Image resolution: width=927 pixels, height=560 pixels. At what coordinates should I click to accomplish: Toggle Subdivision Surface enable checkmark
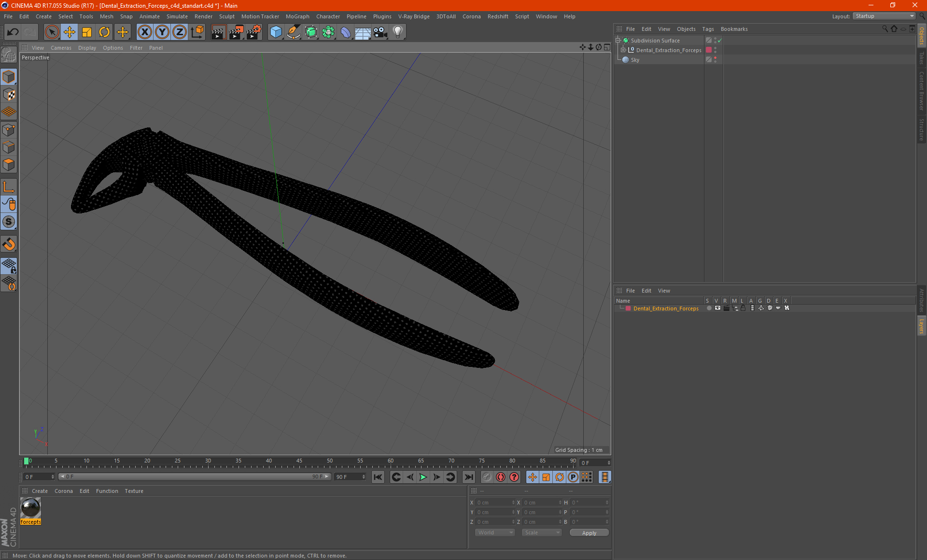(x=720, y=41)
